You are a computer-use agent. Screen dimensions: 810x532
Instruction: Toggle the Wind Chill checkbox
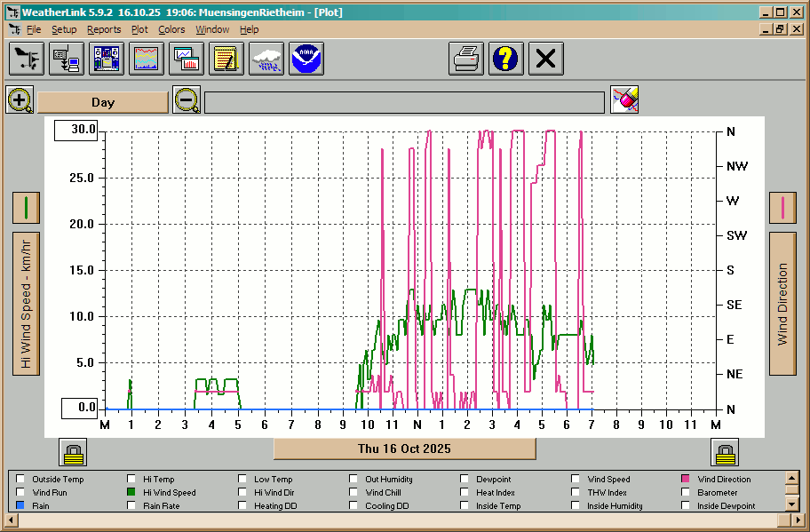(353, 493)
